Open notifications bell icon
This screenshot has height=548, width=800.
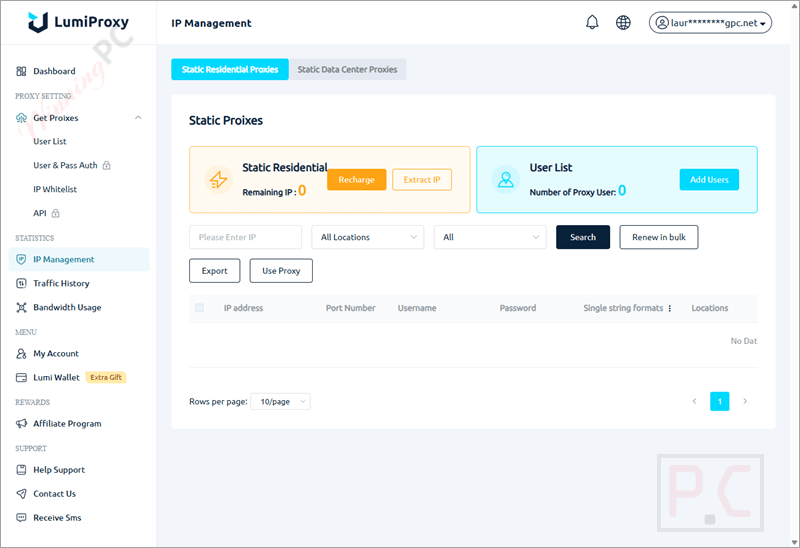(592, 22)
